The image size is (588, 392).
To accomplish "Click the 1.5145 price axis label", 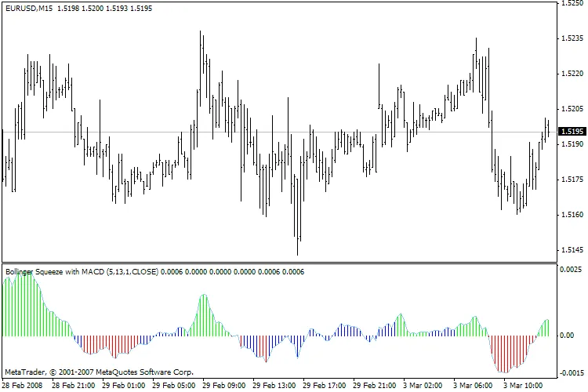I will [570, 250].
